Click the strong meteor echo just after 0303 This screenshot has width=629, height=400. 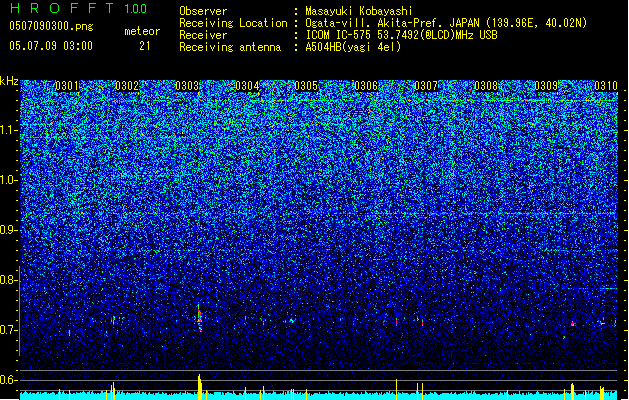point(199,318)
